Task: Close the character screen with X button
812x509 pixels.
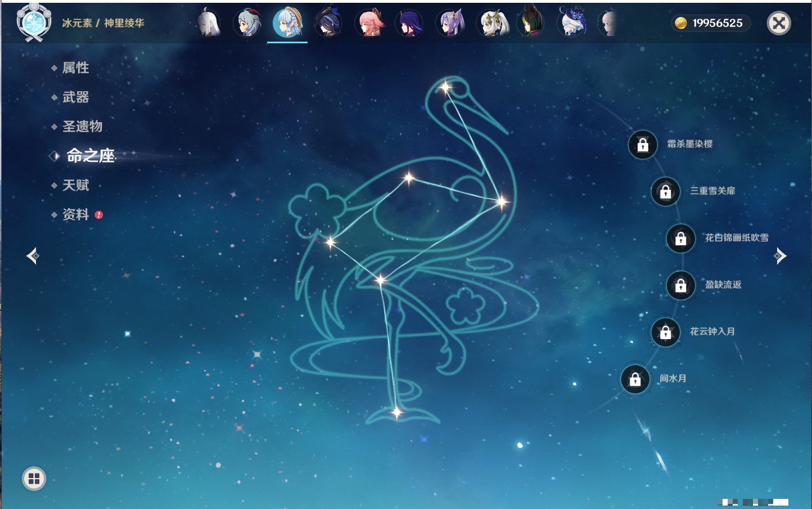Action: (779, 23)
